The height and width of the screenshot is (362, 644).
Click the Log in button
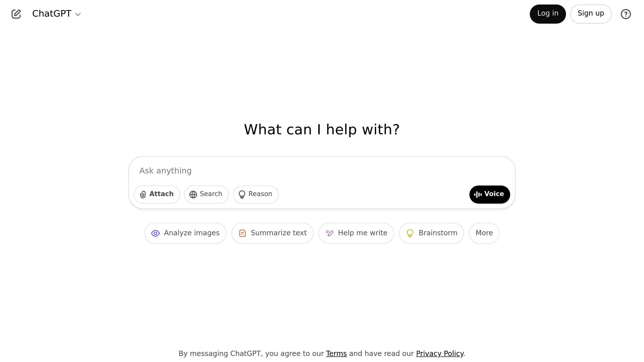[x=548, y=14]
